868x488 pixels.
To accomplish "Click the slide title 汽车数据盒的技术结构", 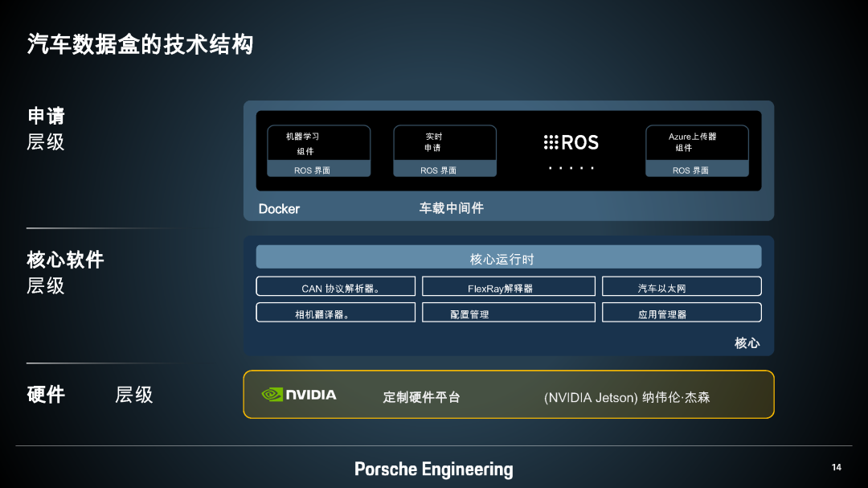I will click(x=140, y=44).
